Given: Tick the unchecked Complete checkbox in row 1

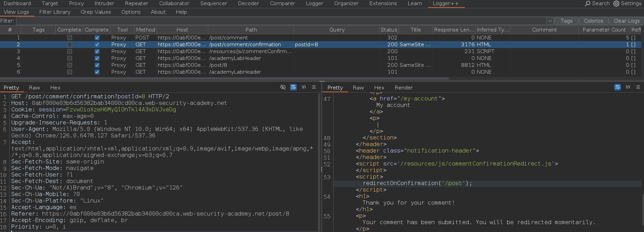Looking at the screenshot, I should click(70, 38).
